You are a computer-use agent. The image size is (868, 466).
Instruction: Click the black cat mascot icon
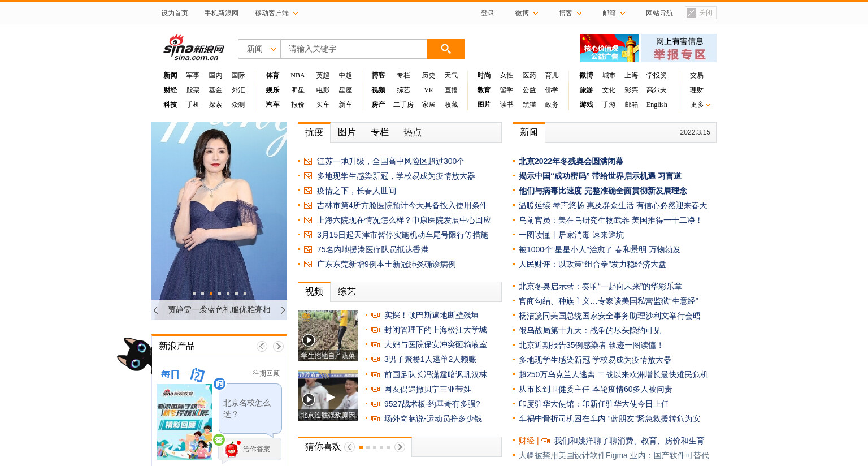tap(134, 355)
